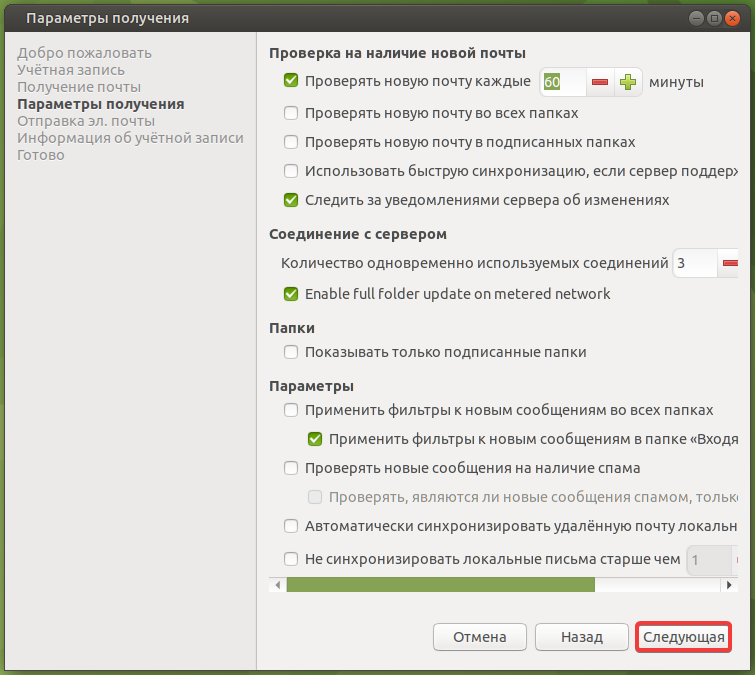The width and height of the screenshot is (755, 675).
Task: Open 'Добро пожаловать' step in sidebar
Action: [x=85, y=53]
